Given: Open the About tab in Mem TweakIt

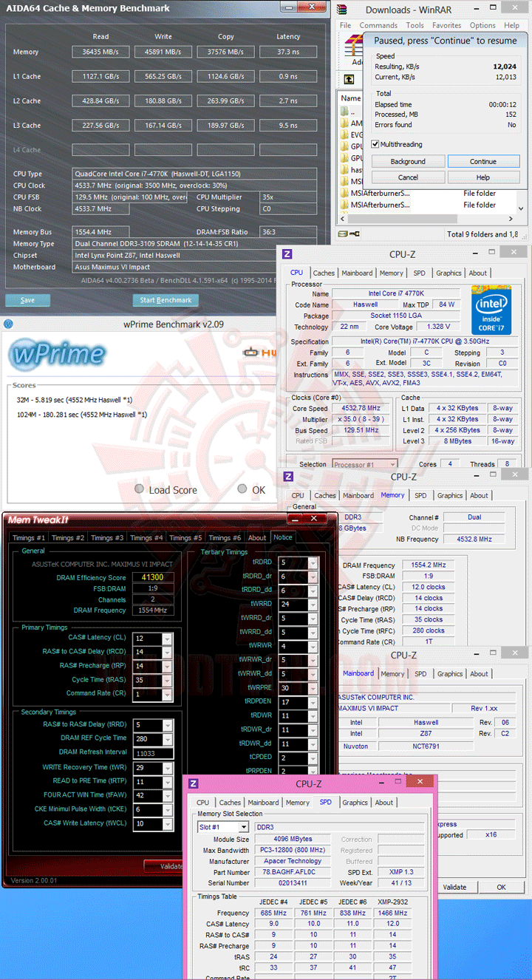Looking at the screenshot, I should click(257, 538).
